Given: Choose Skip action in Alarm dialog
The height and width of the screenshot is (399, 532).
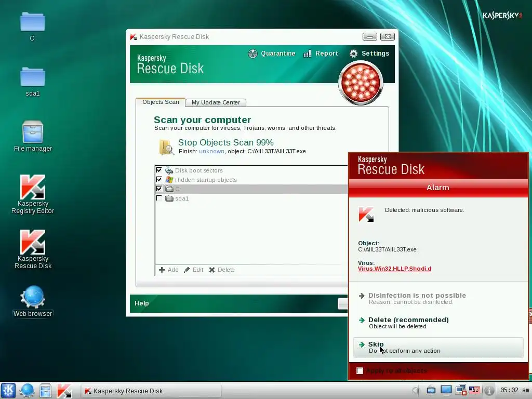Looking at the screenshot, I should click(x=438, y=347).
